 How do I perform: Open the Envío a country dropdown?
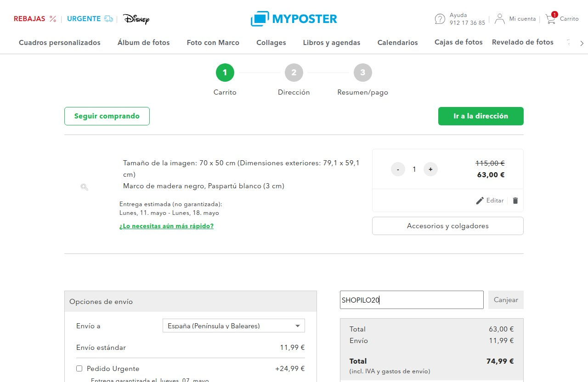(x=234, y=326)
